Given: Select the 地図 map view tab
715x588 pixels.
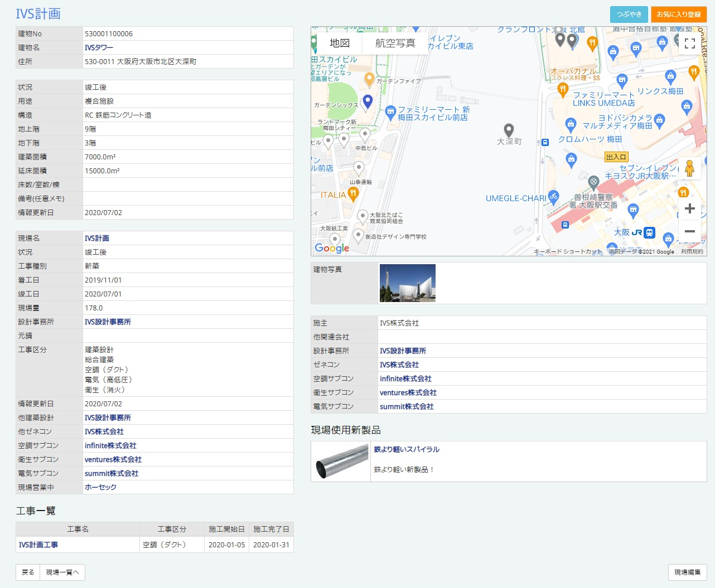Looking at the screenshot, I should point(339,43).
